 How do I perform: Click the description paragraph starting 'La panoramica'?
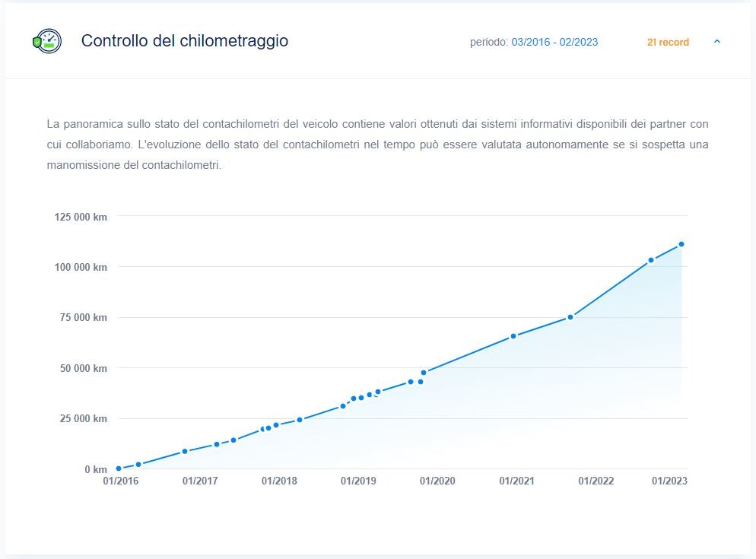coord(377,145)
